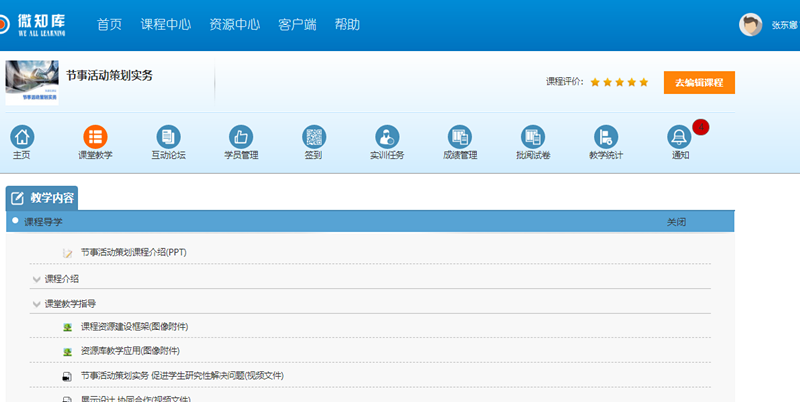Open 资源中心 in top navigation
Image resolution: width=800 pixels, height=402 pixels.
235,24
